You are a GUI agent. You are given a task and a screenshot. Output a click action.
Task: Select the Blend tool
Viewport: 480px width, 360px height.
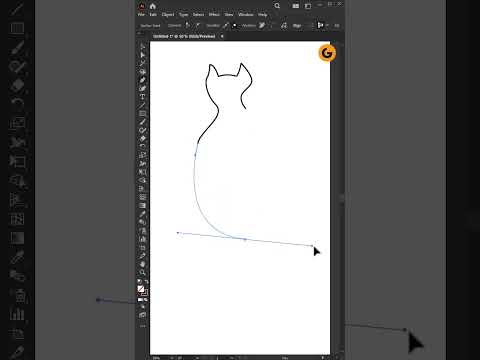[x=143, y=222]
